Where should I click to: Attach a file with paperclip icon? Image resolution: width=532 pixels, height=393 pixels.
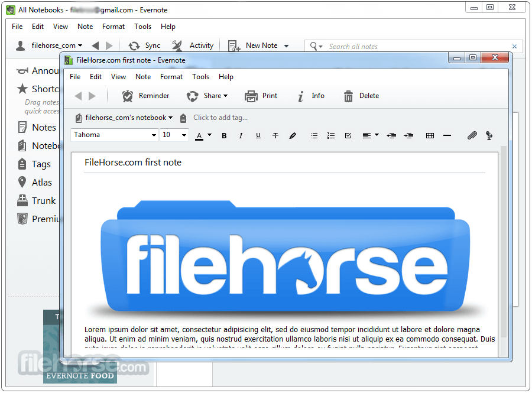(x=472, y=136)
